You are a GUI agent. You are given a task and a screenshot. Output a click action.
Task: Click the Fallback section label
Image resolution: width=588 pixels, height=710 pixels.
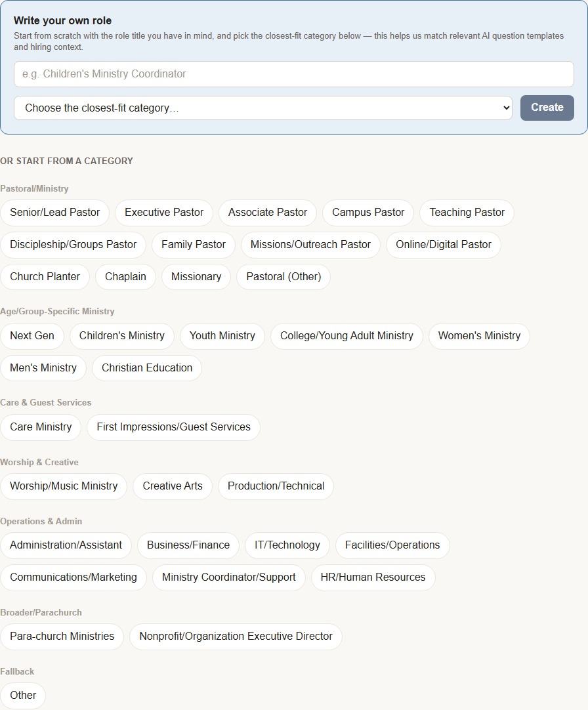click(x=17, y=671)
